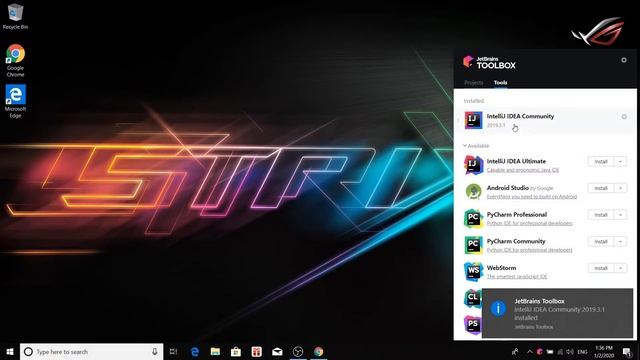Open IntelliJ IDEA Ultimate description link

click(522, 170)
